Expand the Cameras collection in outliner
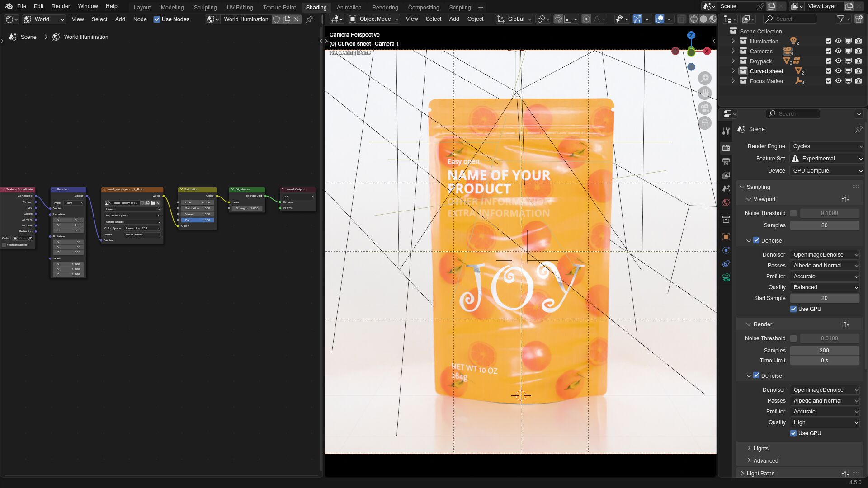 [x=733, y=51]
